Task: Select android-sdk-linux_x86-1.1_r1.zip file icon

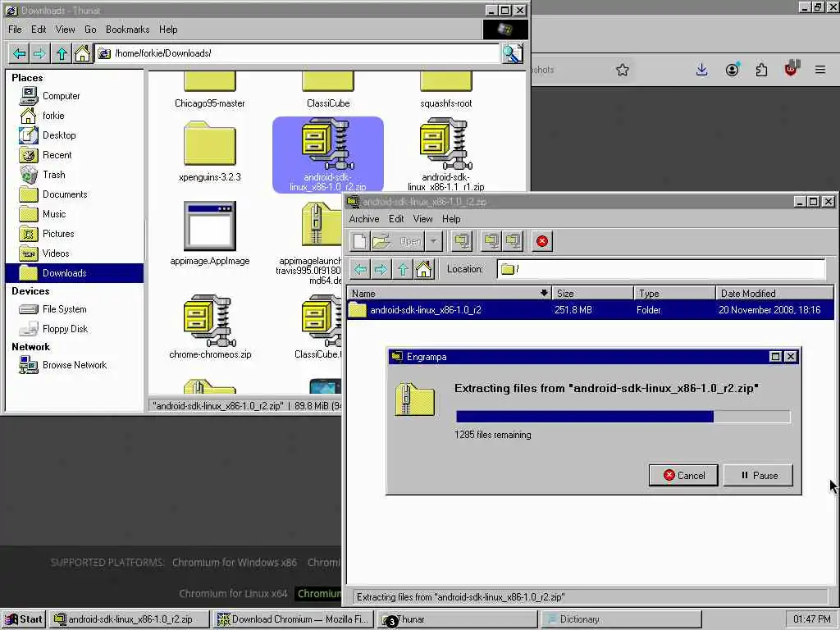Action: (x=445, y=154)
